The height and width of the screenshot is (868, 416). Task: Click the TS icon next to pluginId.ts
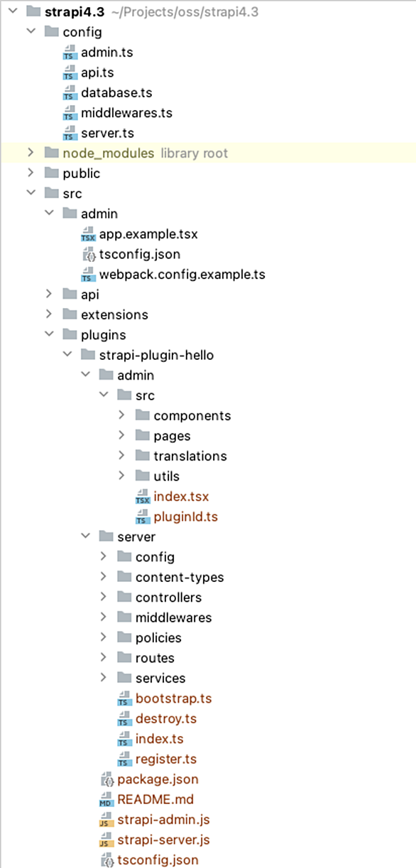coord(143,517)
